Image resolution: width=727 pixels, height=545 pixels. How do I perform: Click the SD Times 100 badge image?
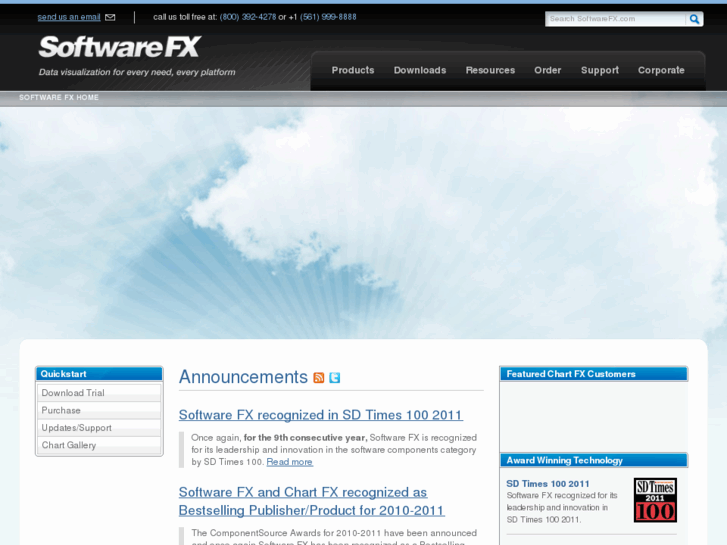tap(655, 500)
